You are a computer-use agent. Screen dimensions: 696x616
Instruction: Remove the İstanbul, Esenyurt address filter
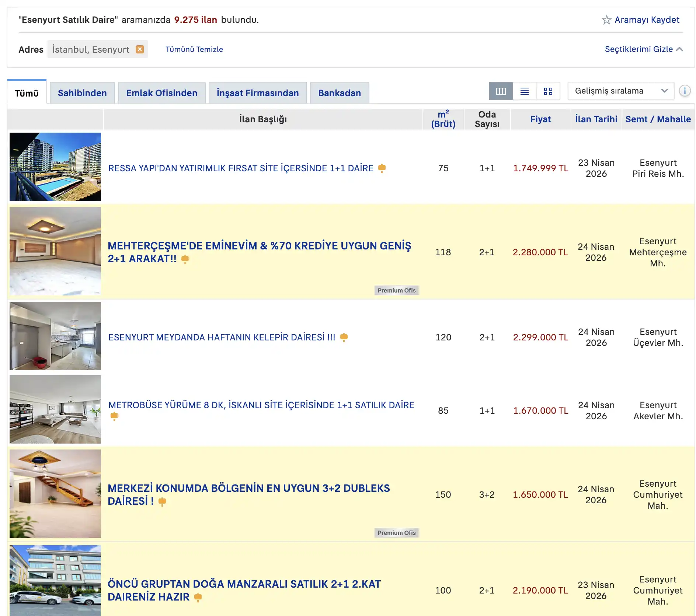[x=140, y=49]
